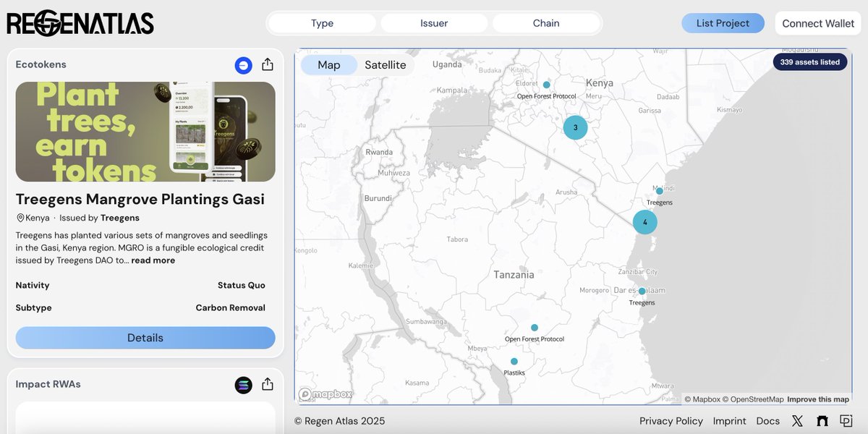This screenshot has width=868, height=434.
Task: Select the Treegens marker near Dar es Salaam
Action: coord(642,291)
